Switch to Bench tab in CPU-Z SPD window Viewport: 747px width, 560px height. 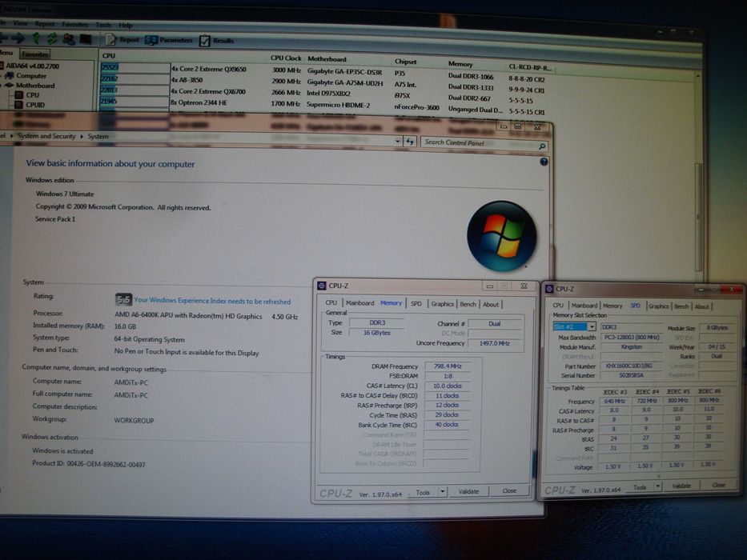coord(681,306)
